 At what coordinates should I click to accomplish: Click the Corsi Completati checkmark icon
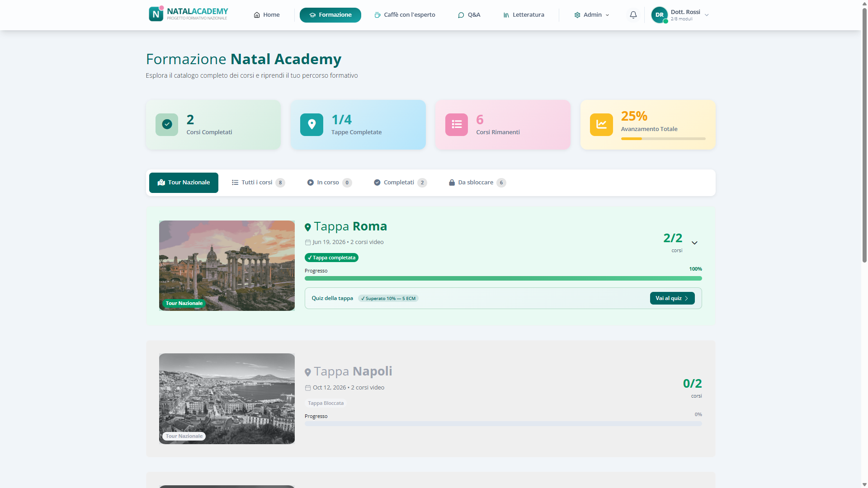click(167, 124)
